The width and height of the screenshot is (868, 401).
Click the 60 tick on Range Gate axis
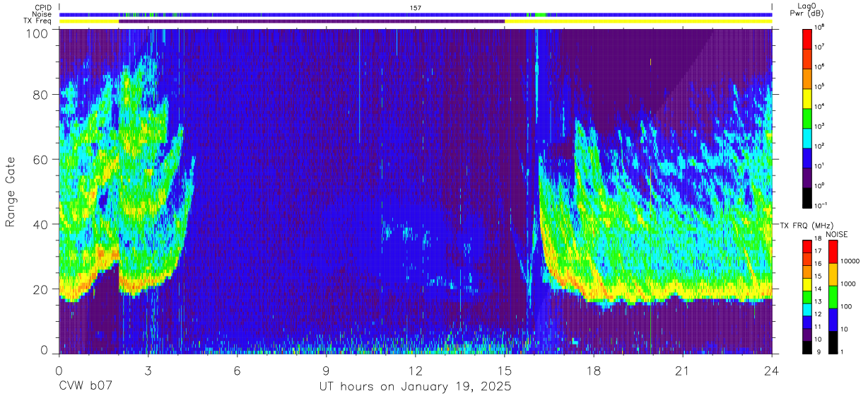pos(41,159)
